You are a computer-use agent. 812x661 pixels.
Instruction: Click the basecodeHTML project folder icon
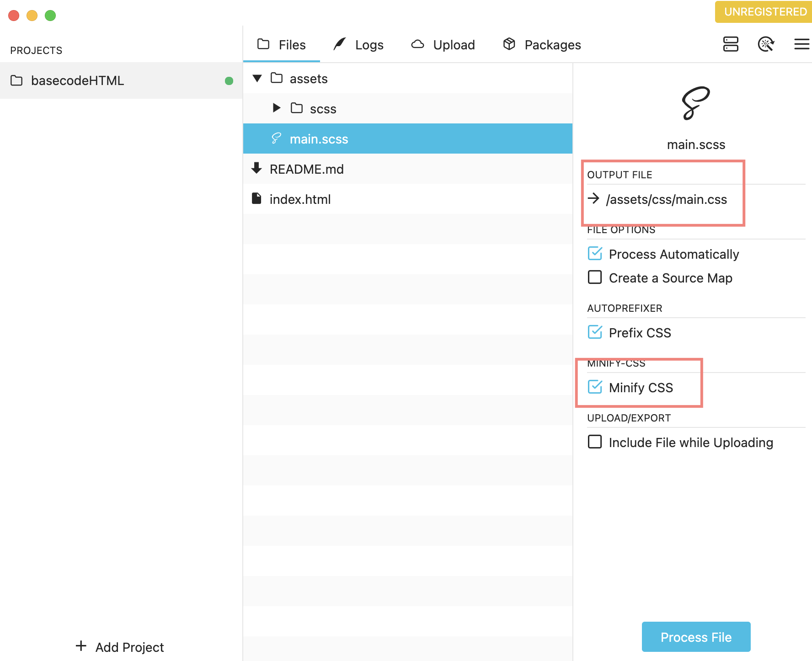[16, 80]
